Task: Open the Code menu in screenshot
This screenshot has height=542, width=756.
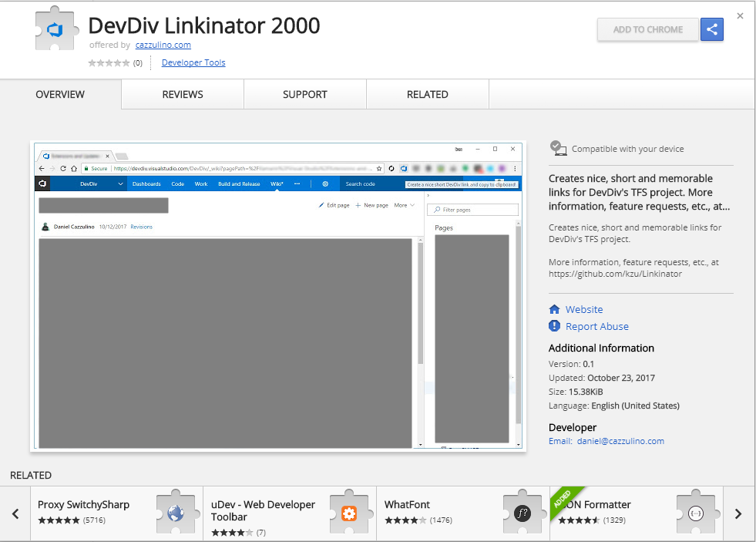Action: pos(178,184)
